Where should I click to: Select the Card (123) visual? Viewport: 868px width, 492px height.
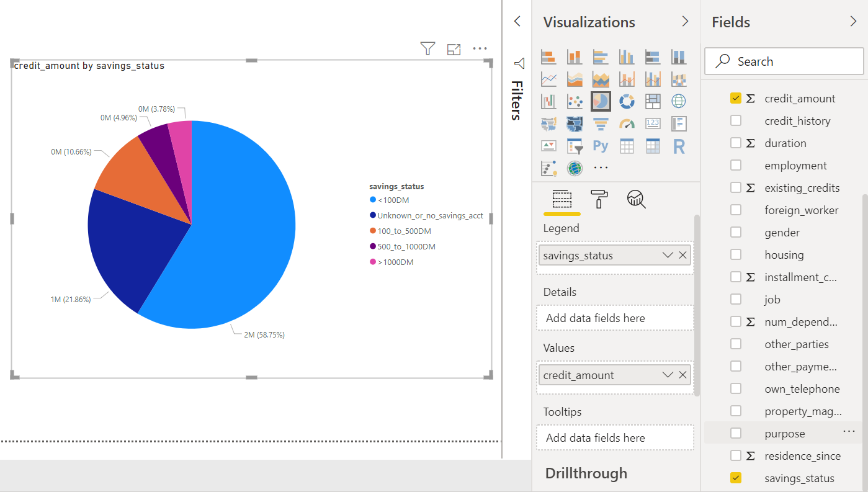pos(653,123)
